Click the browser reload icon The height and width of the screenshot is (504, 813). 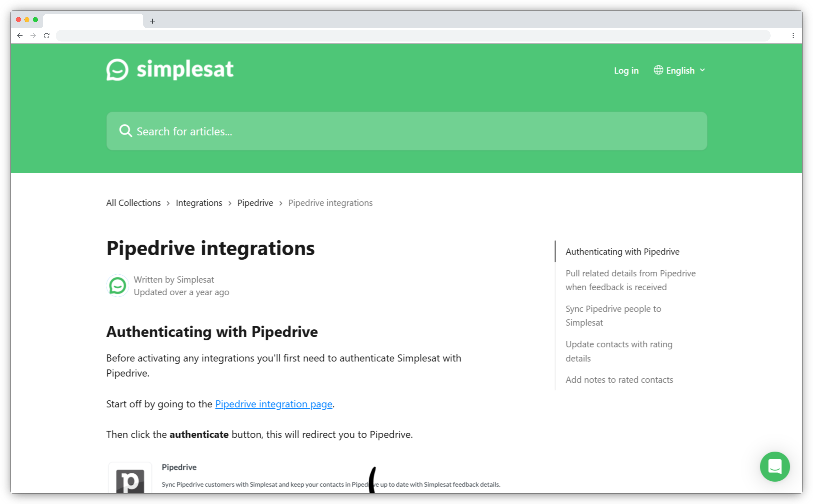click(x=47, y=35)
